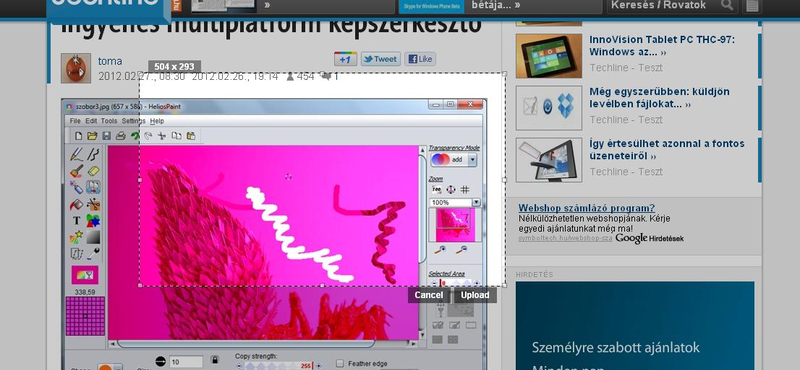This screenshot has width=800, height=370.
Task: Choose the Paint bucket fill tool
Action: pyautogui.click(x=77, y=205)
